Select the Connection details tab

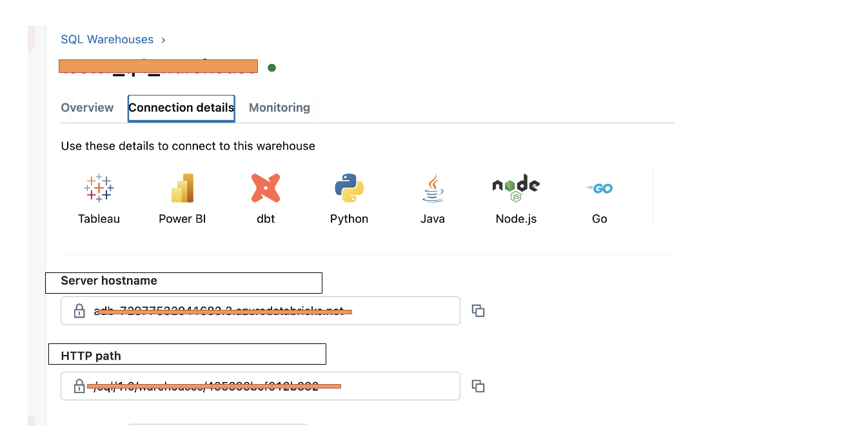181,107
